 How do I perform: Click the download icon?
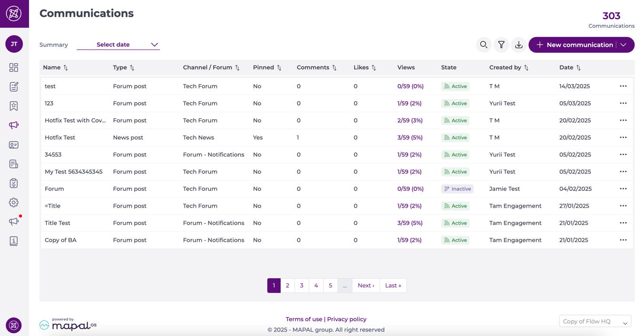(519, 45)
